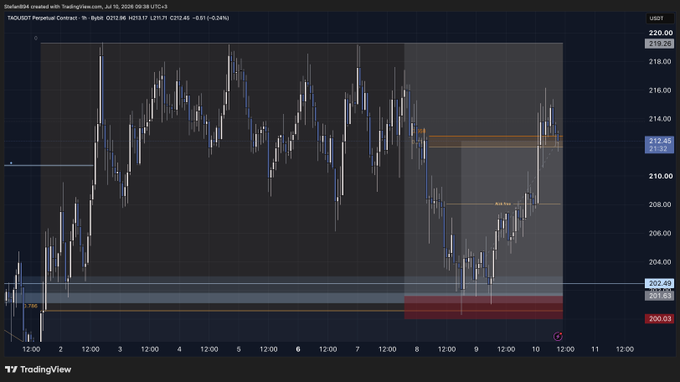Click the open value O212.96 in the header

pyautogui.click(x=116, y=18)
